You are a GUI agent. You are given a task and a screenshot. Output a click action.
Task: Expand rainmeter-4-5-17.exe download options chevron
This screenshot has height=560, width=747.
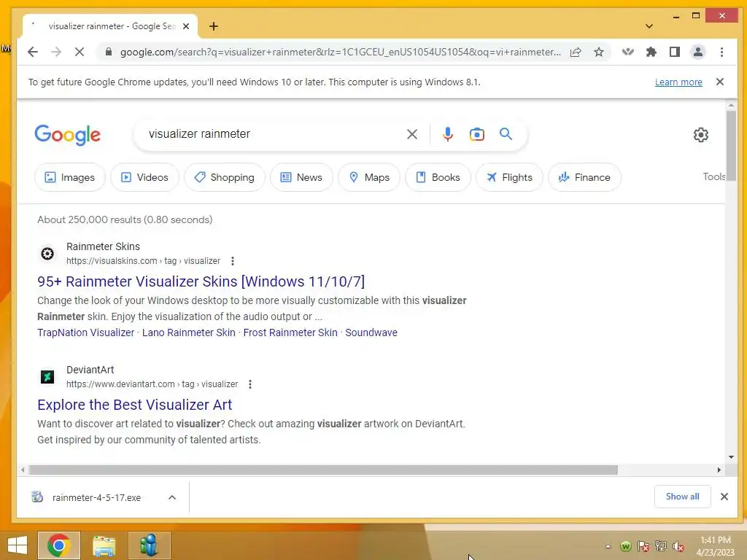tap(172, 497)
